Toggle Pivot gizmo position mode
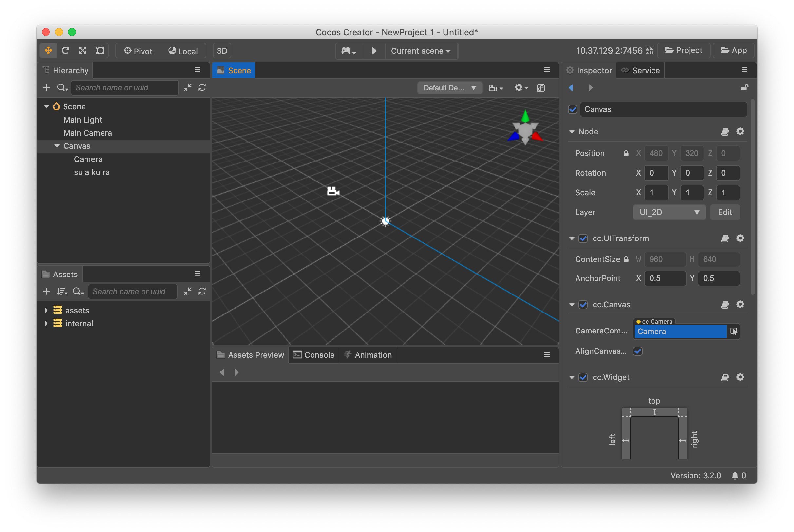794x532 pixels. click(x=138, y=51)
